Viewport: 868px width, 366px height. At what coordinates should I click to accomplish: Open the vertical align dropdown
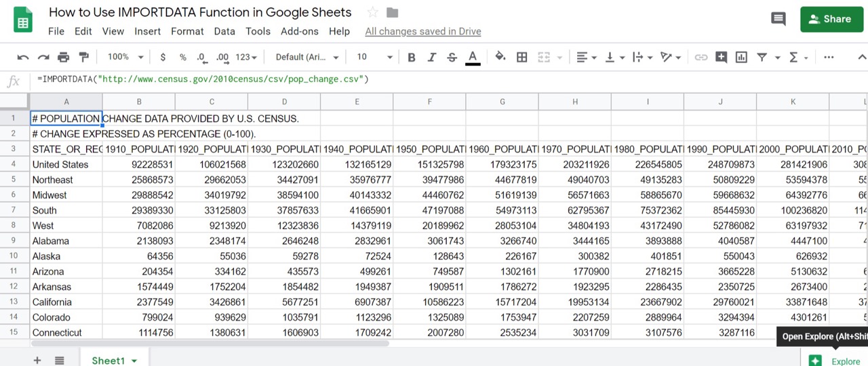point(614,58)
